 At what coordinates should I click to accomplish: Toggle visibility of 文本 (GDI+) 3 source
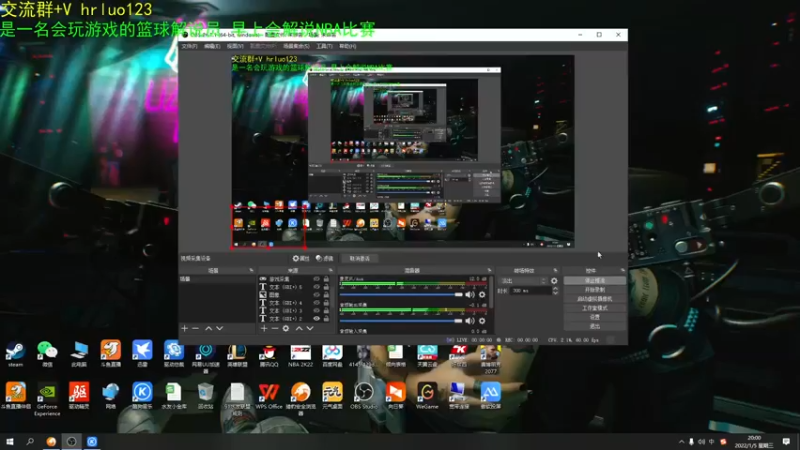pyautogui.click(x=316, y=310)
